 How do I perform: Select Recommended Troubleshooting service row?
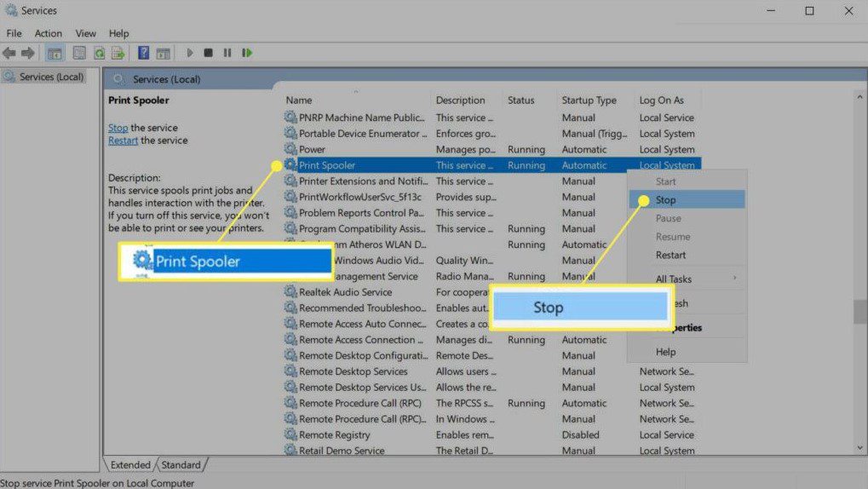[388, 308]
